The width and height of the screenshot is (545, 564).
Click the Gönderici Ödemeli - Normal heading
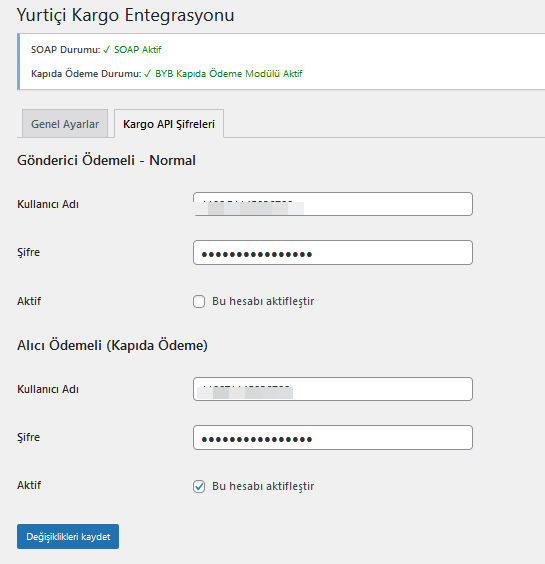tap(106, 160)
